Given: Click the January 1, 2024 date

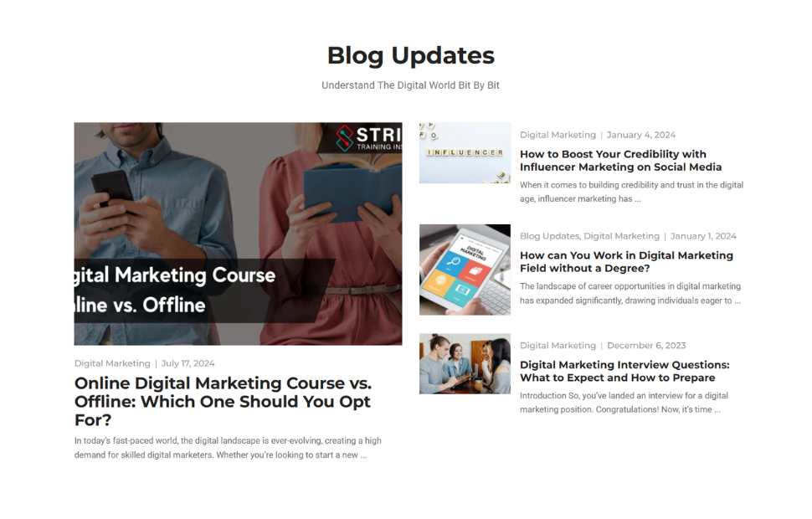Looking at the screenshot, I should click(703, 236).
